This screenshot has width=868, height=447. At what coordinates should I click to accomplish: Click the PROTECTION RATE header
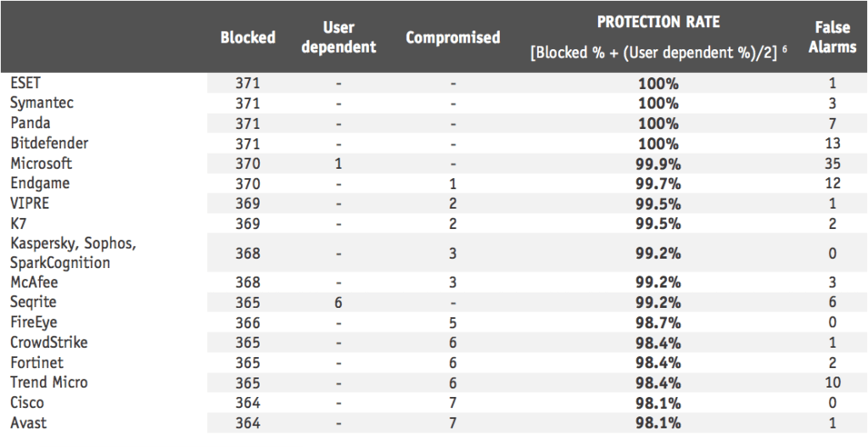point(658,22)
